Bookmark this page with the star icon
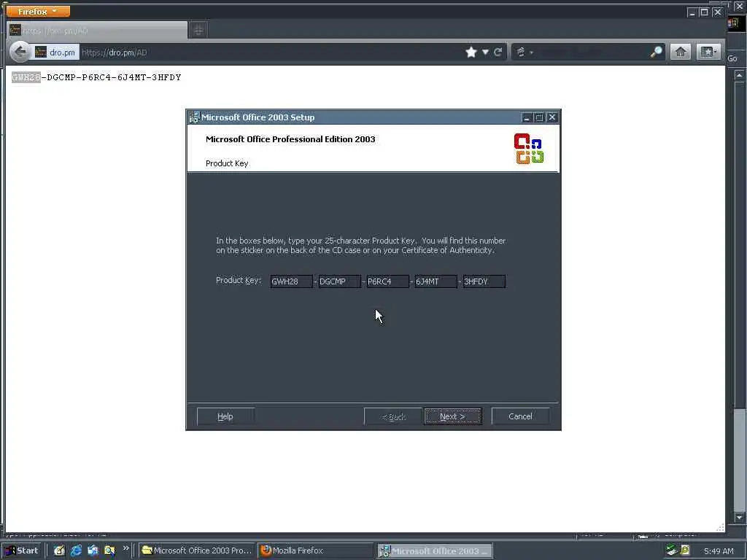 click(471, 52)
